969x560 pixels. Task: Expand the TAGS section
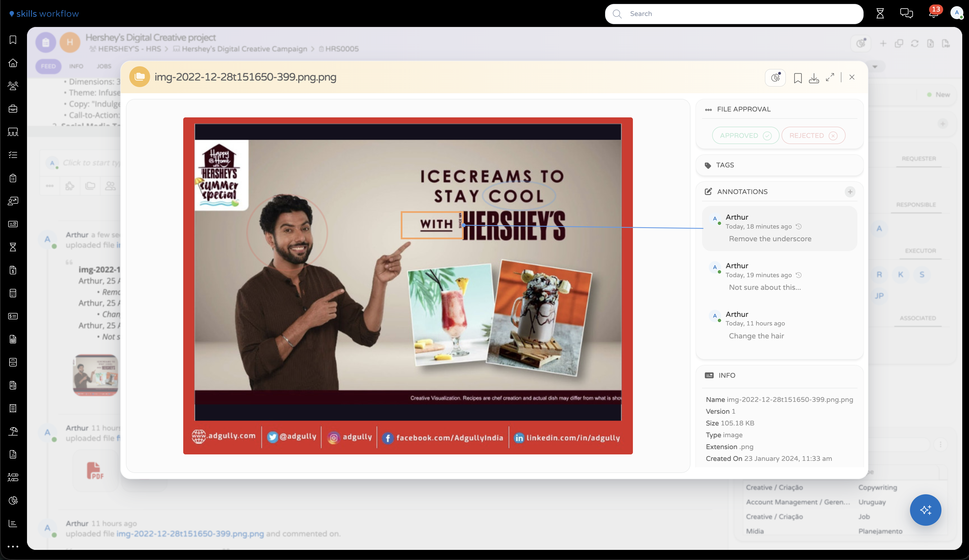(779, 165)
